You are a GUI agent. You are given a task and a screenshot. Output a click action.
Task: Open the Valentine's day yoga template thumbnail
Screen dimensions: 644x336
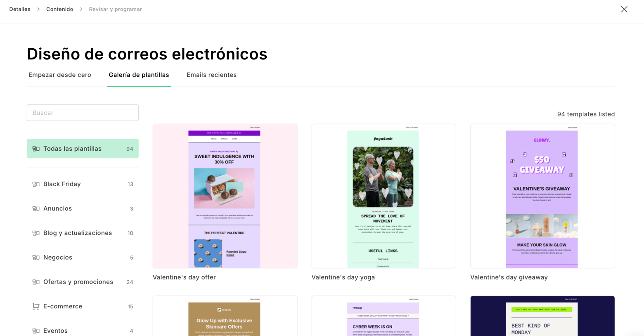point(384,196)
